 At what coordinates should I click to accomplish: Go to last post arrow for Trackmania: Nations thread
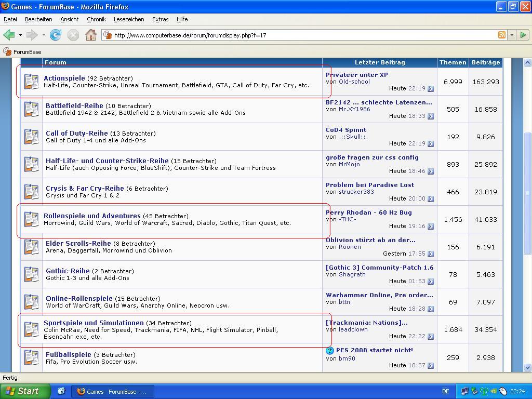coord(431,336)
